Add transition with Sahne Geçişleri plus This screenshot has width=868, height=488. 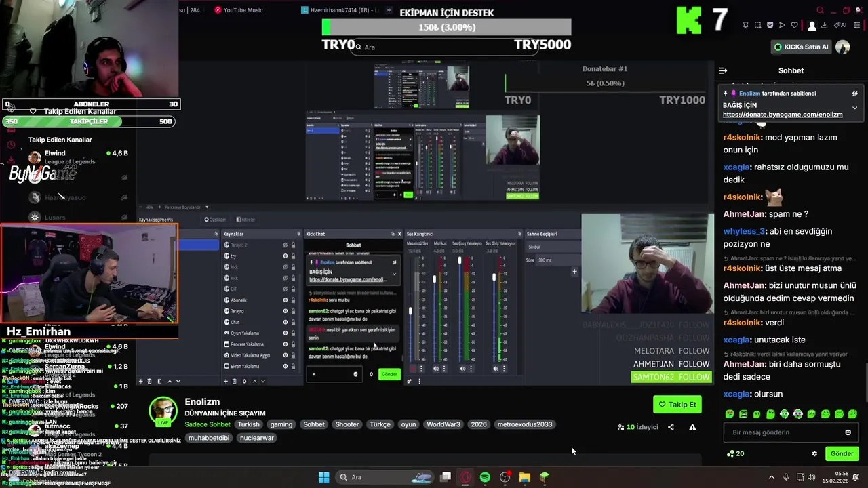coord(574,272)
